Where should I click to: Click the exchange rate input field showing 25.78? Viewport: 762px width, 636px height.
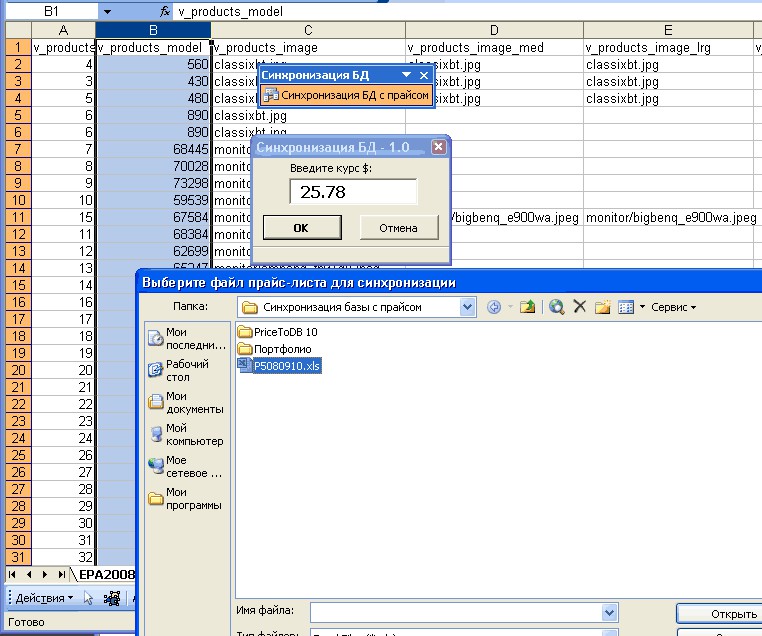353,192
